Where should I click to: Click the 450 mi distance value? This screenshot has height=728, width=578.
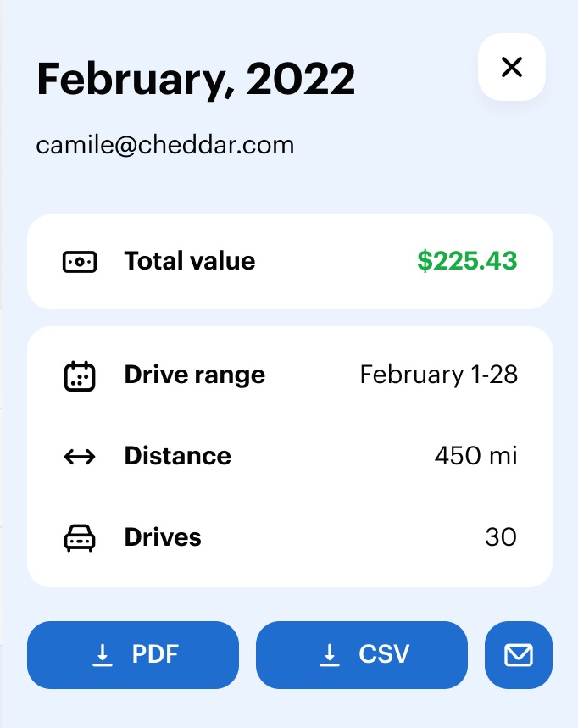(475, 455)
